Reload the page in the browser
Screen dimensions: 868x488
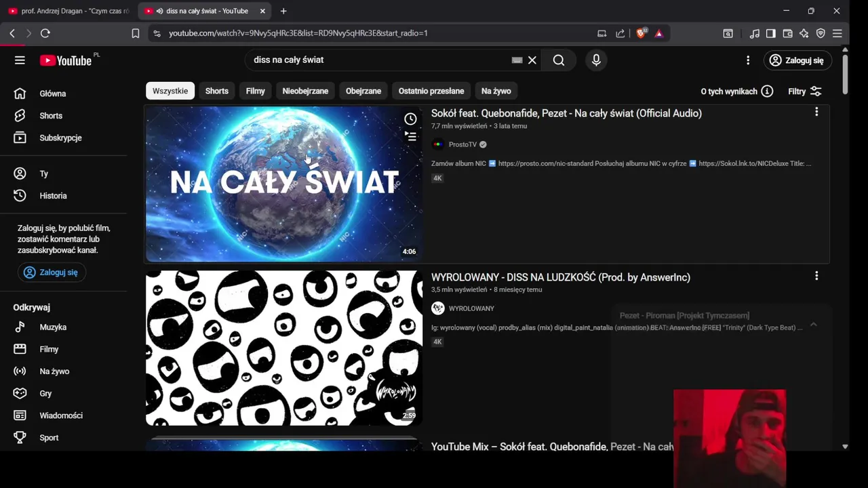coord(45,33)
